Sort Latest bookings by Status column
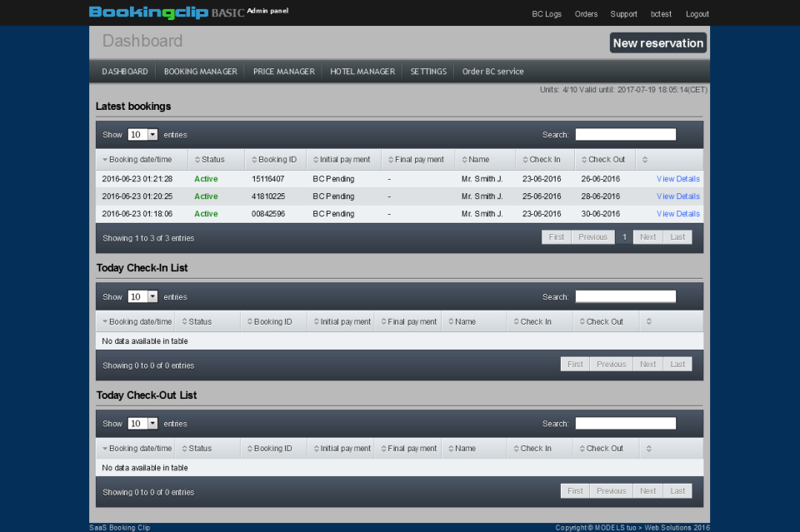Viewport: 800px width, 532px height. point(212,160)
